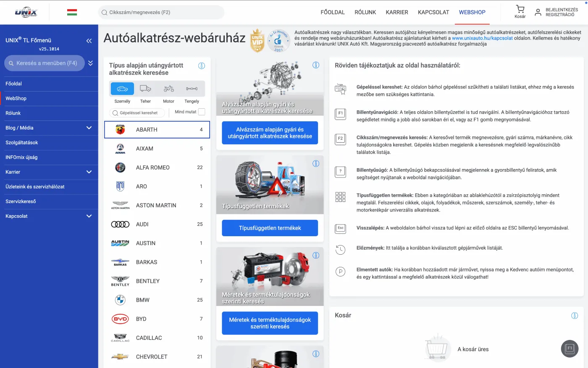
Task: Collapse the sidebar with the double-arrow icon
Action: click(x=89, y=41)
